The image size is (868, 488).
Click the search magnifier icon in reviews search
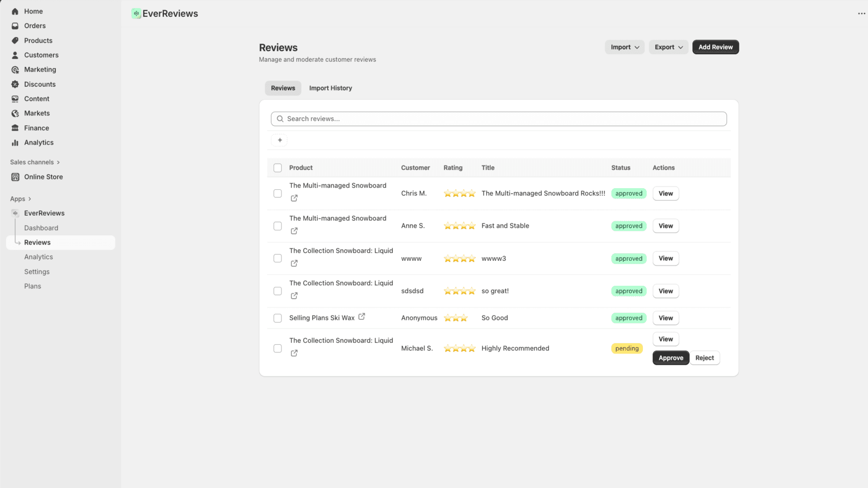pyautogui.click(x=280, y=119)
